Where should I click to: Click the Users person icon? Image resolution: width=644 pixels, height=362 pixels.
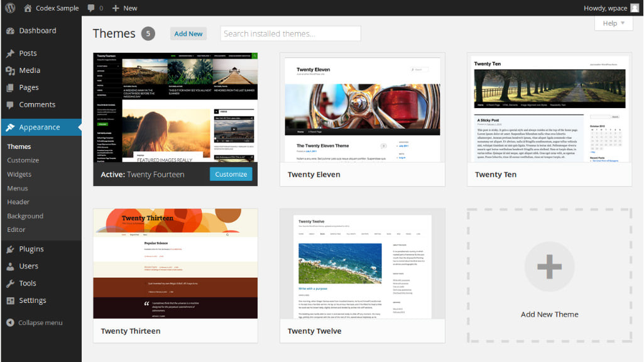click(10, 266)
